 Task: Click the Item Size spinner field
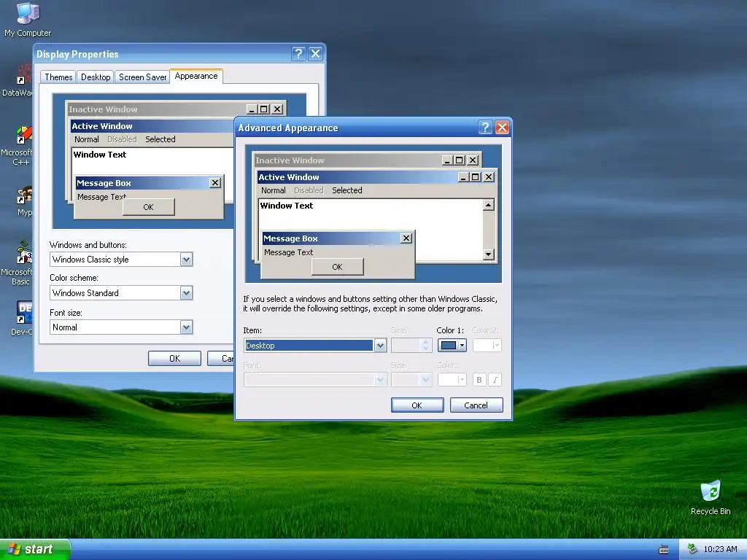[411, 345]
